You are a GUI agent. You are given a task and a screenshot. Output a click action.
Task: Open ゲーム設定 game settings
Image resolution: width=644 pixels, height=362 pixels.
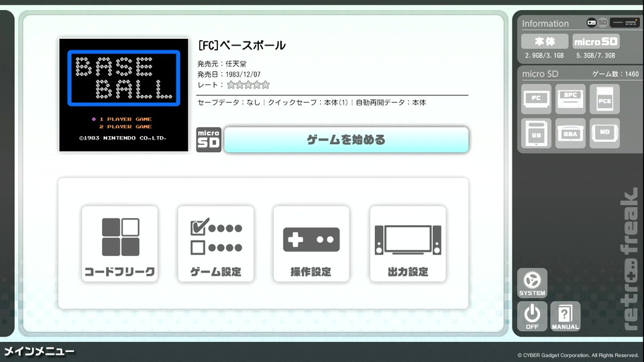(215, 244)
